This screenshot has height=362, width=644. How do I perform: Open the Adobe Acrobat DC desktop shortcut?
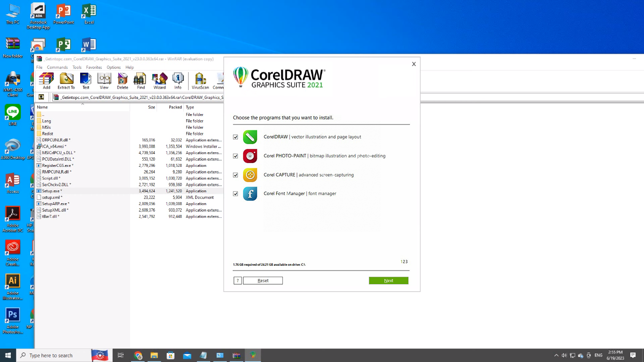13,219
